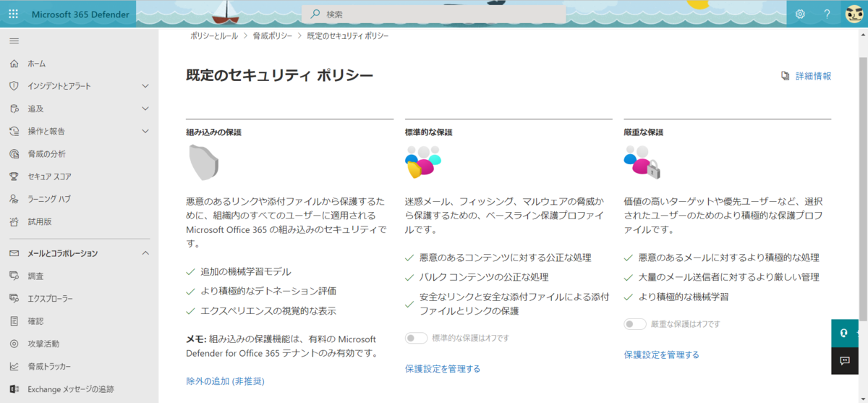868x403 pixels.
Task: Click 保護設定を管理する under 標準的な保護
Action: 443,369
